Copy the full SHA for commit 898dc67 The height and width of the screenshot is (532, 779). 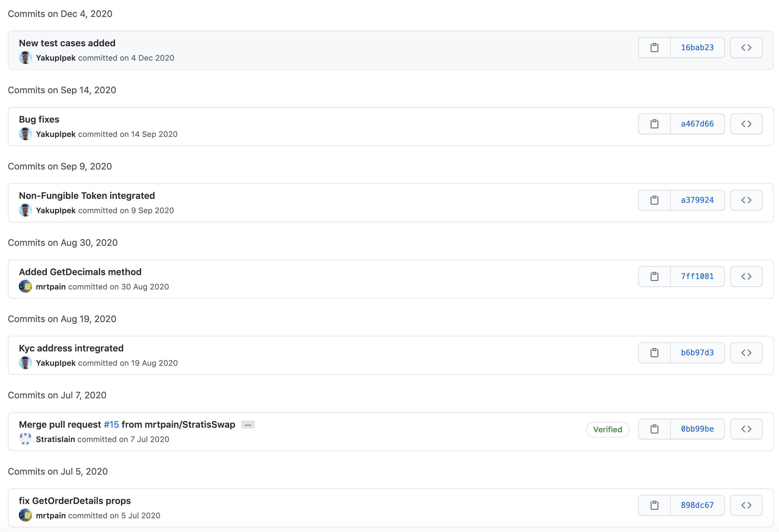click(x=654, y=505)
